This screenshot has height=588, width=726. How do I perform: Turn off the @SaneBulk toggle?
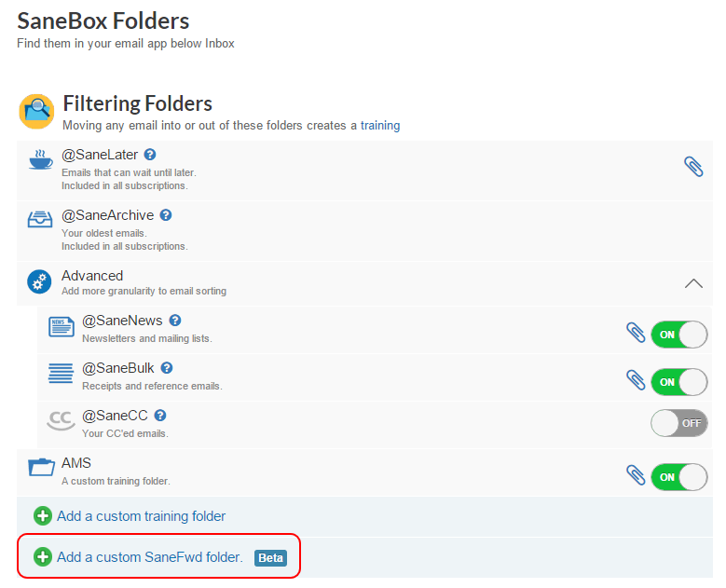click(678, 382)
